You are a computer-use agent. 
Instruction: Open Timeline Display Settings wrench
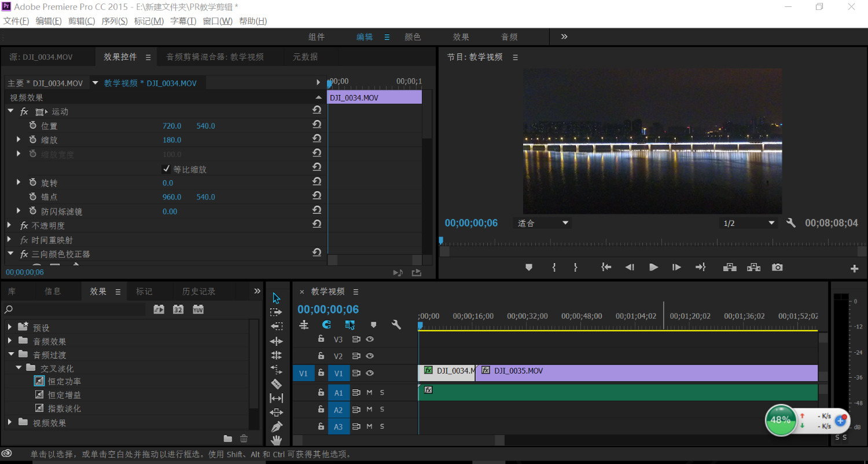pyautogui.click(x=396, y=325)
